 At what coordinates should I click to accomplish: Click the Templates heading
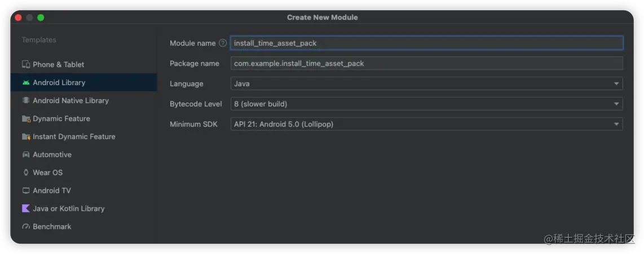(39, 40)
